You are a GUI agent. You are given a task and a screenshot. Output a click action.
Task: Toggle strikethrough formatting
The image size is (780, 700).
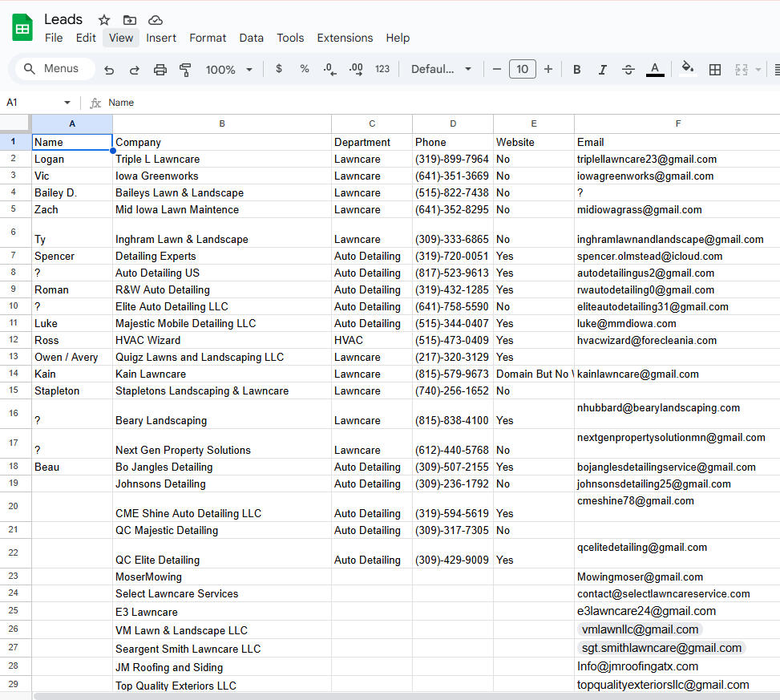pyautogui.click(x=628, y=70)
